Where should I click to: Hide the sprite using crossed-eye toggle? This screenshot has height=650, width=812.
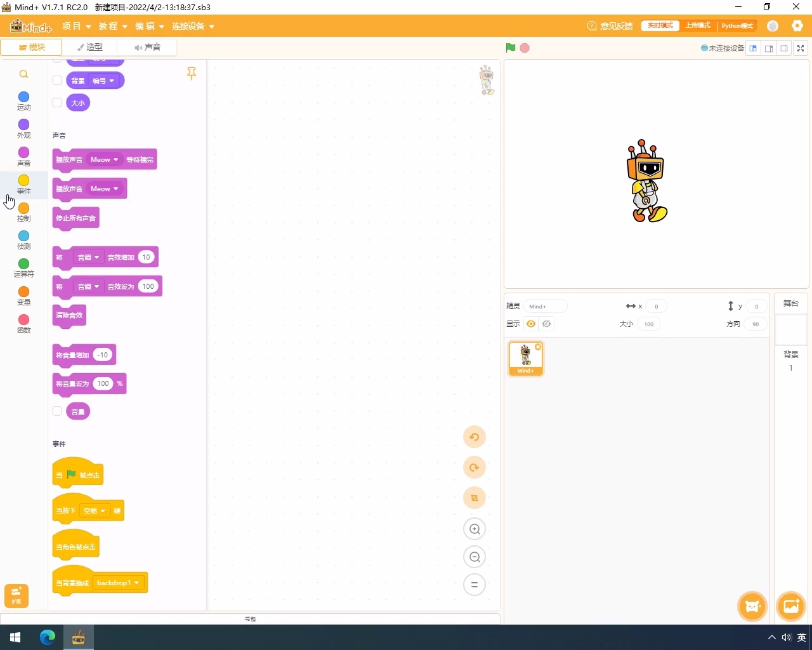546,324
